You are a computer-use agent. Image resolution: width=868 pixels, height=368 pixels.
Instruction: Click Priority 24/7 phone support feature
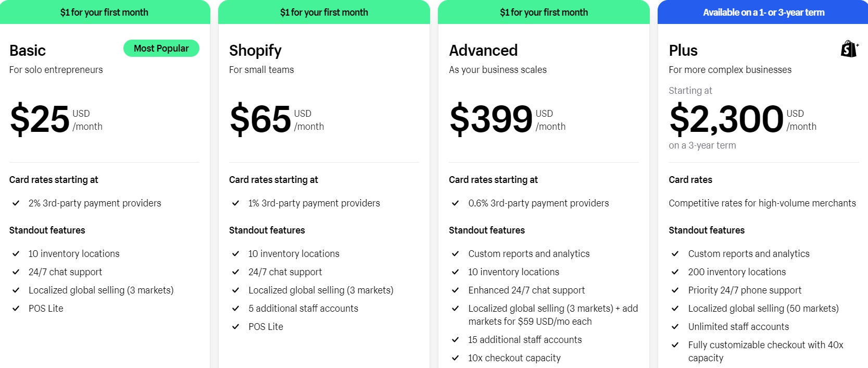point(745,290)
